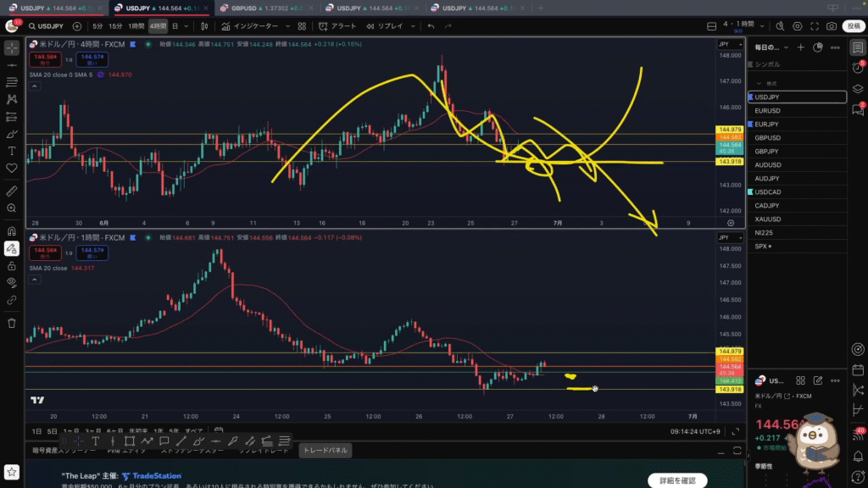Activate the zoom-in magnifier tool

pyautogui.click(x=12, y=208)
